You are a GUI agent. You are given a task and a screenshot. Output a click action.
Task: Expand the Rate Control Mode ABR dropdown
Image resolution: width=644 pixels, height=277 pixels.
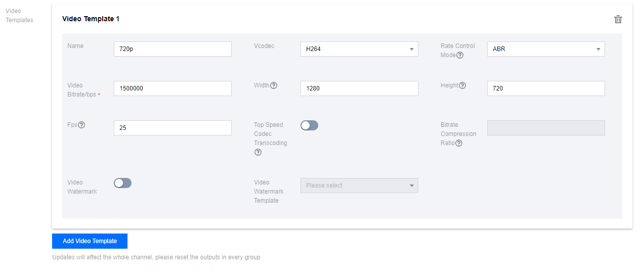tap(546, 49)
